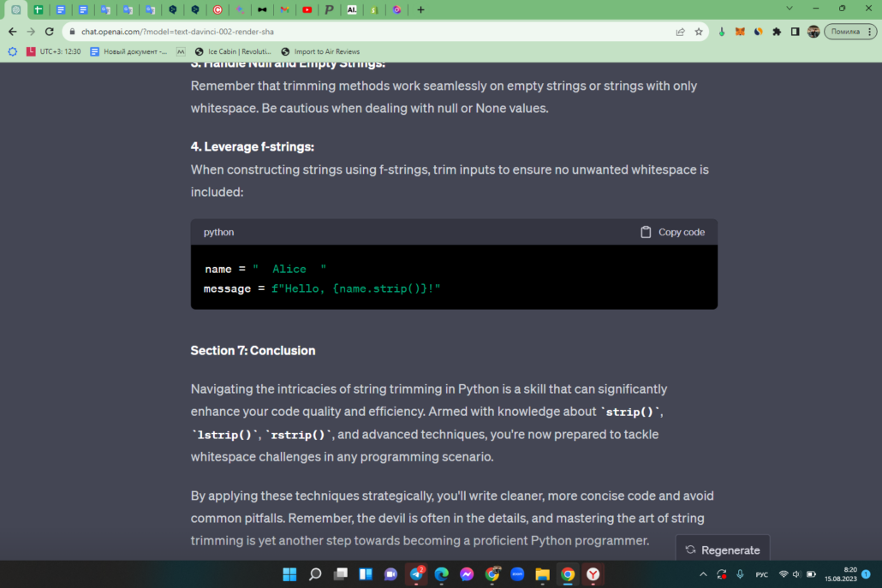Screen dimensions: 882x588
Task: Expand the tab search chevron
Action: tap(790, 9)
